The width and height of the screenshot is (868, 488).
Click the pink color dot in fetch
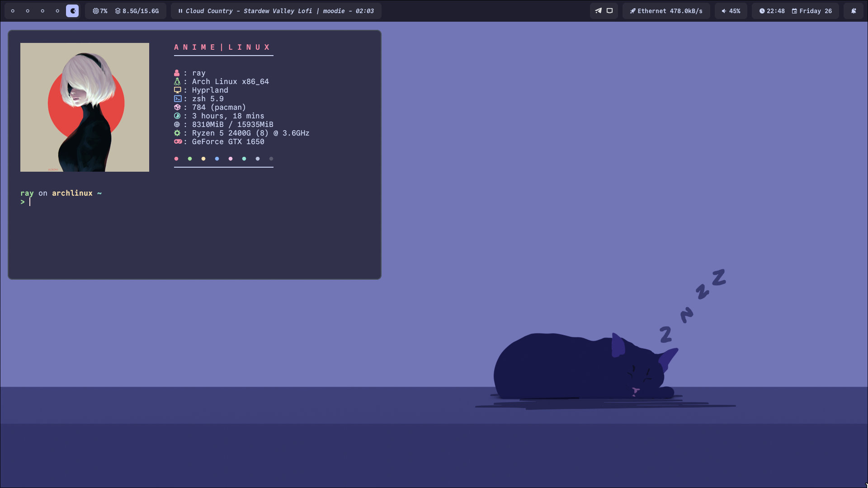176,159
